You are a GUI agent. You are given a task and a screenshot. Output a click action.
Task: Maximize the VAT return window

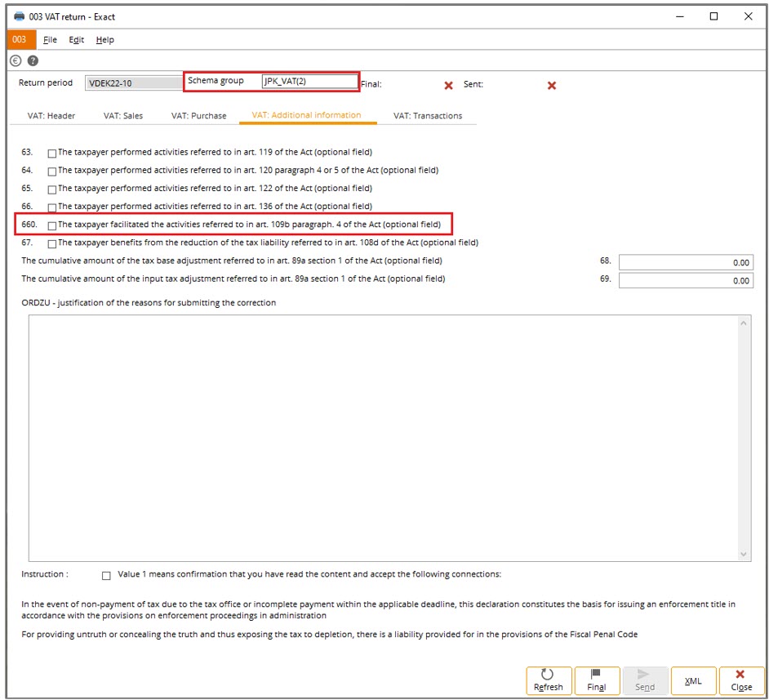(714, 16)
